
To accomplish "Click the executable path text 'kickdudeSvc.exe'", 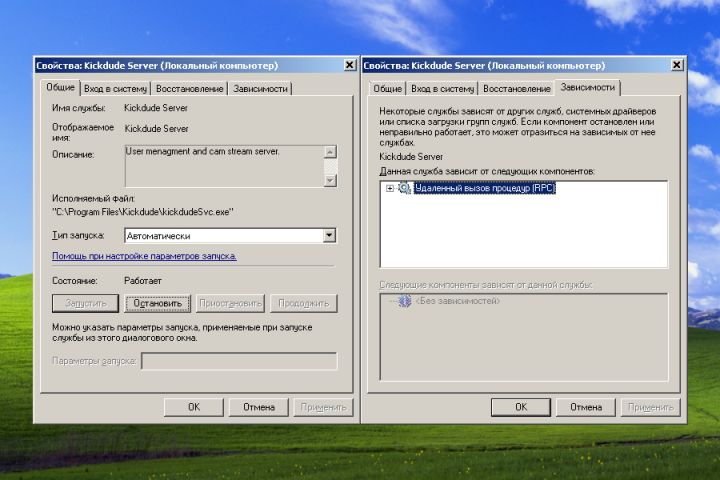I will (198, 212).
